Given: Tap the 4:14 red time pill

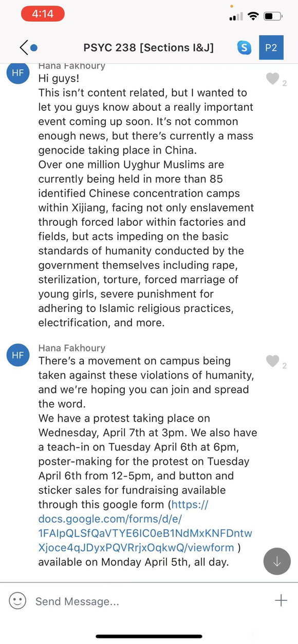Looking at the screenshot, I should point(43,14).
